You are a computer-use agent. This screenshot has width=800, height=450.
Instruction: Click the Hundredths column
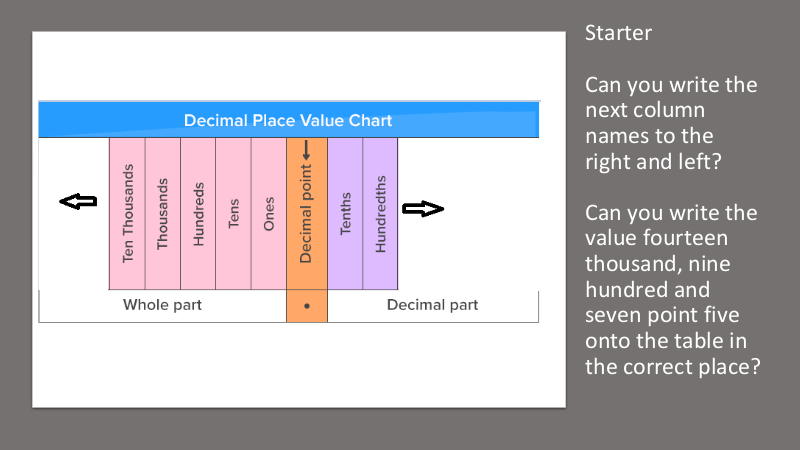point(380,214)
